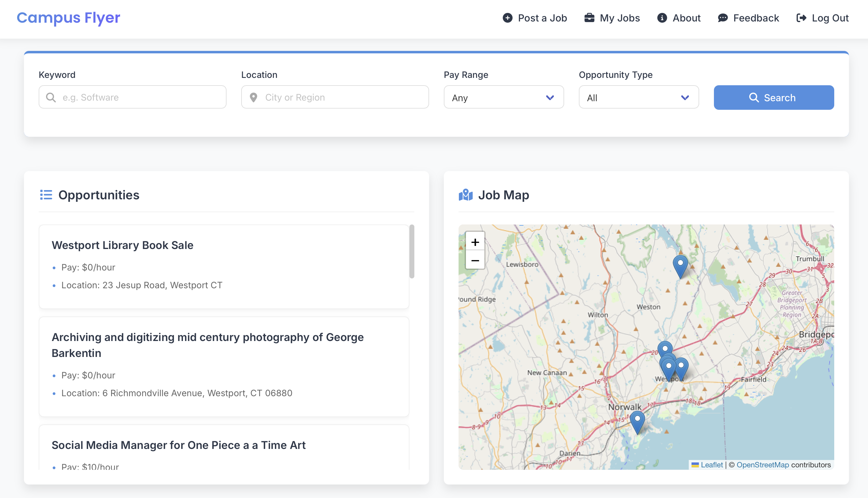Zoom in on the job map

point(475,242)
